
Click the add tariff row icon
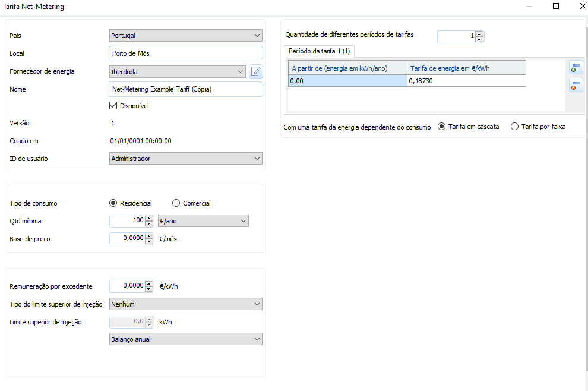(x=574, y=68)
